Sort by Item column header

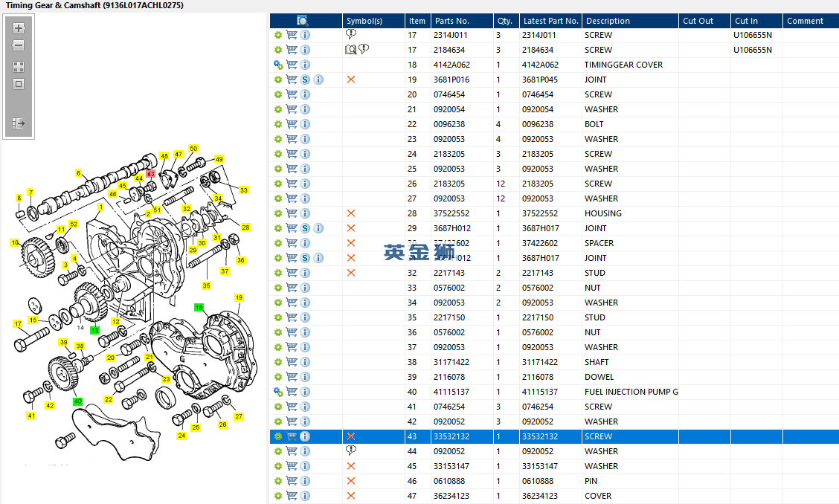(417, 21)
